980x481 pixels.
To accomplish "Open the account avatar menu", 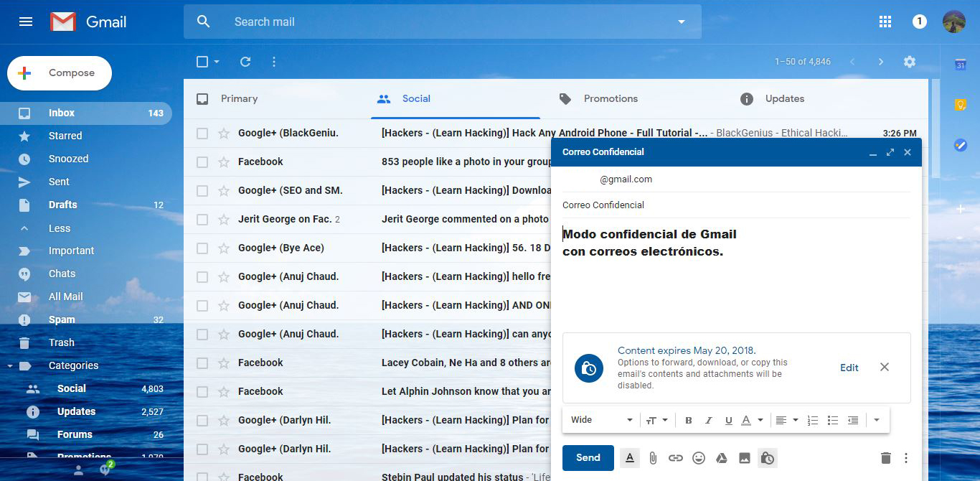I will click(953, 22).
